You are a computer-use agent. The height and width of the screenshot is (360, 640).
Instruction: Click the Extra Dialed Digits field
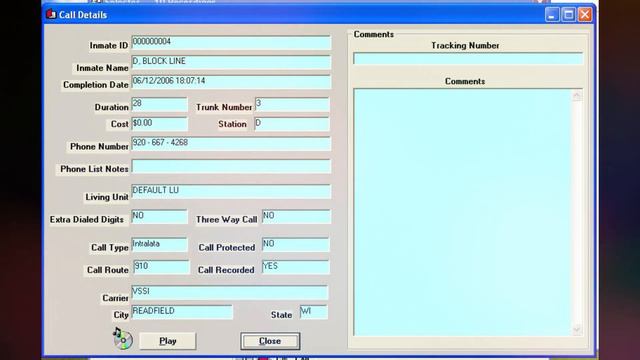coord(160,217)
